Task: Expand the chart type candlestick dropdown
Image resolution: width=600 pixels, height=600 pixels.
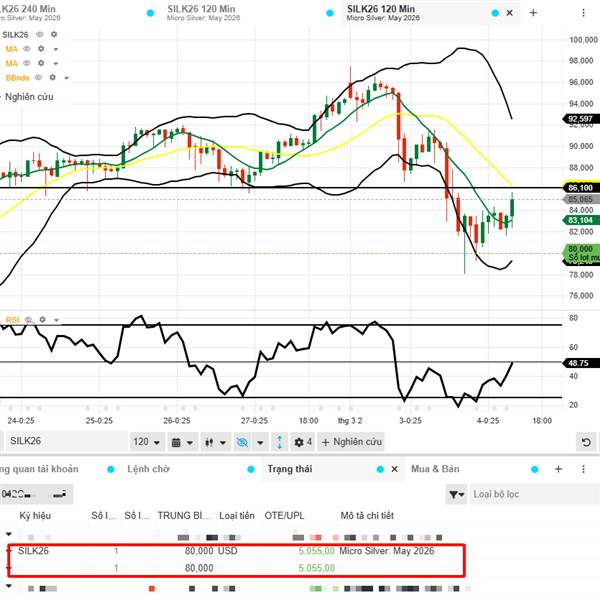Action: [213, 441]
